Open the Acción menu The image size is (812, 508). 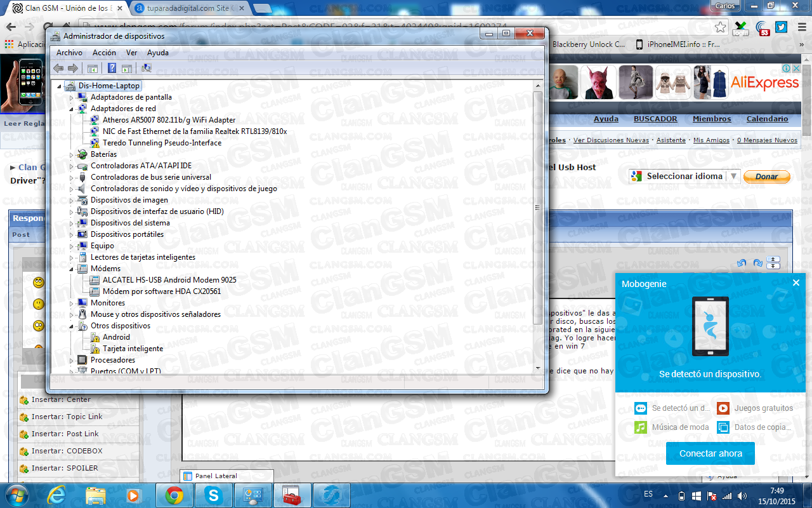(x=104, y=53)
